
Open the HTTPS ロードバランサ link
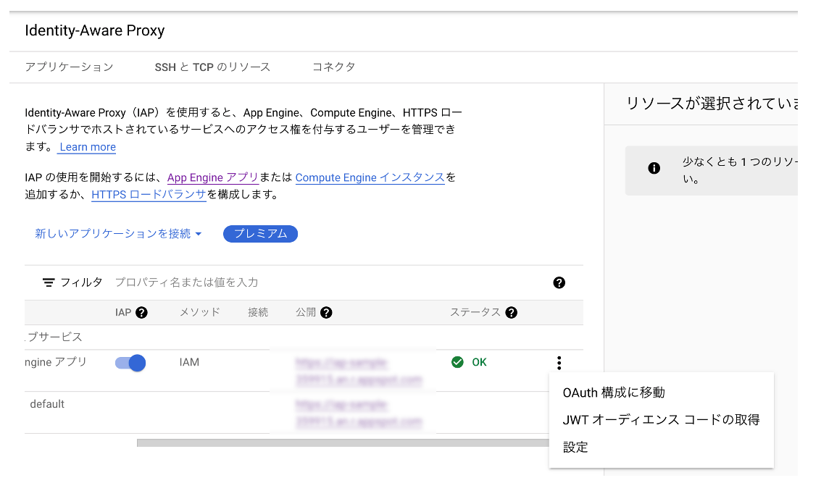(149, 194)
